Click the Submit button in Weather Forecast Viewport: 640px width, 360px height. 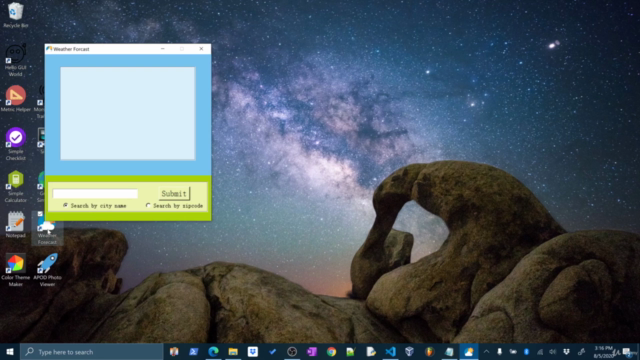pos(174,193)
